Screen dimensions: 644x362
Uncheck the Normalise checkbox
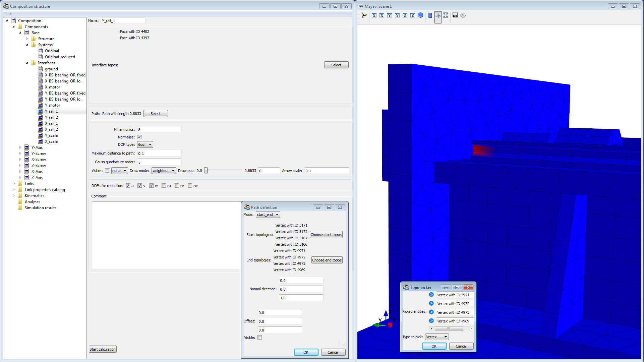point(139,137)
